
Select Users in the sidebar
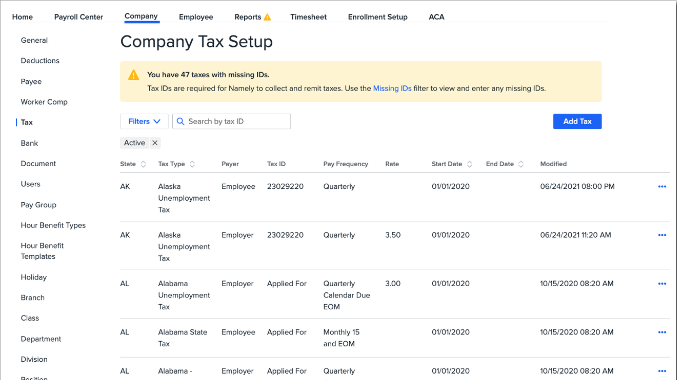click(30, 184)
